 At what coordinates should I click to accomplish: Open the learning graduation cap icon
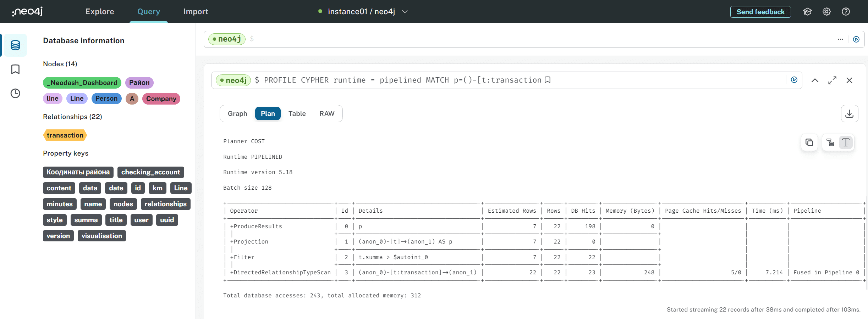point(807,12)
